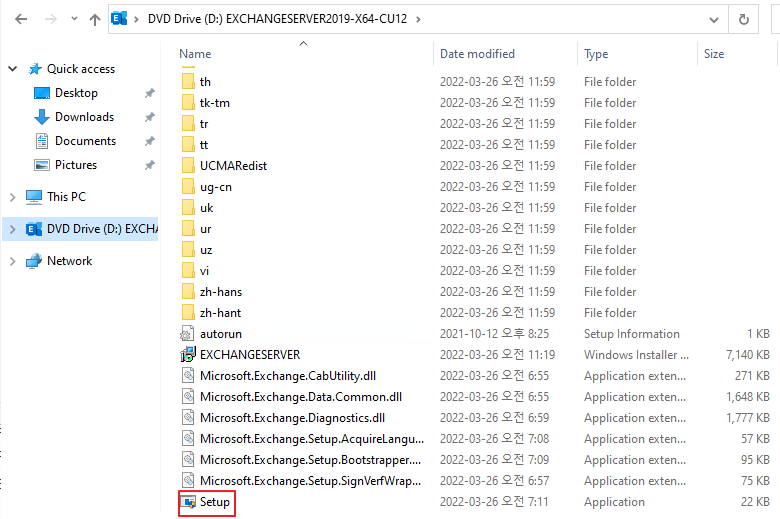Expand the This PC tree node
This screenshot has width=780, height=519.
click(x=13, y=197)
